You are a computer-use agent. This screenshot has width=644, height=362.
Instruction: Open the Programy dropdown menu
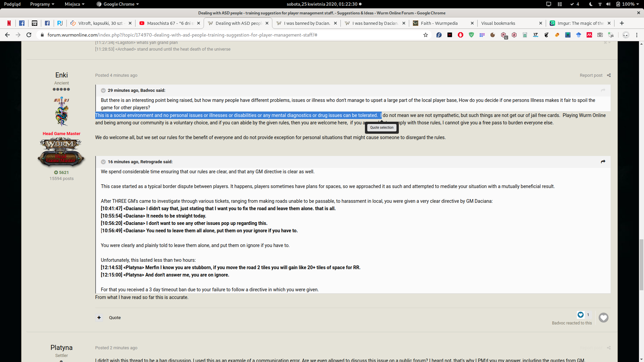pyautogui.click(x=42, y=4)
